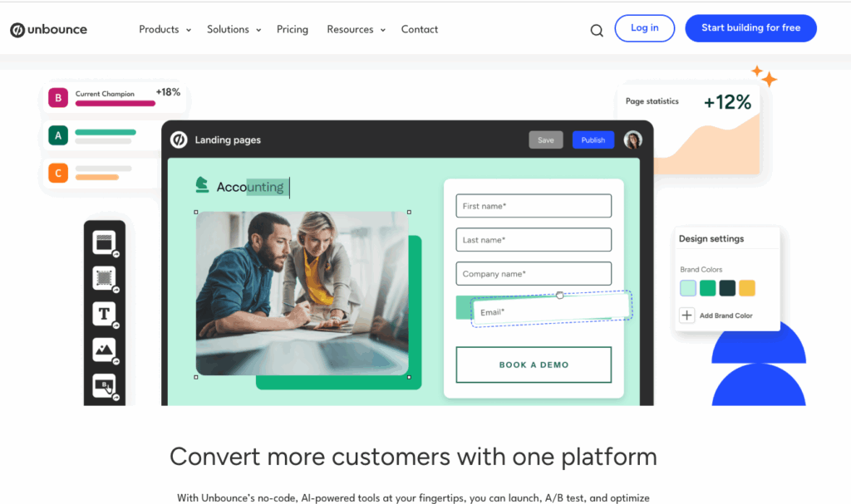Open the Pricing page
This screenshot has height=504, width=851.
(x=293, y=29)
